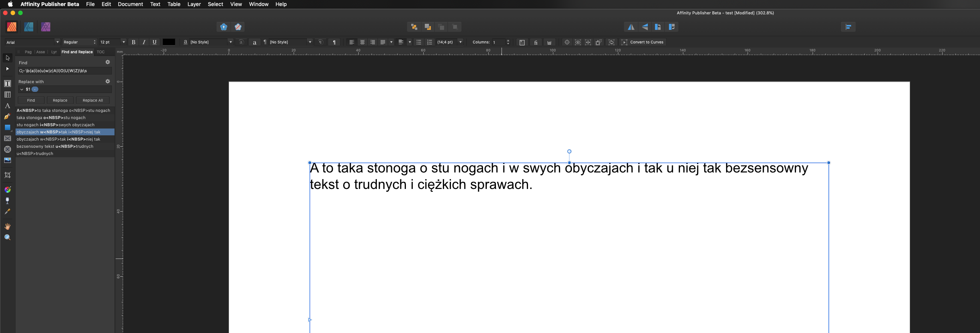Image resolution: width=980 pixels, height=333 pixels.
Task: Toggle Bold formatting
Action: (x=133, y=42)
